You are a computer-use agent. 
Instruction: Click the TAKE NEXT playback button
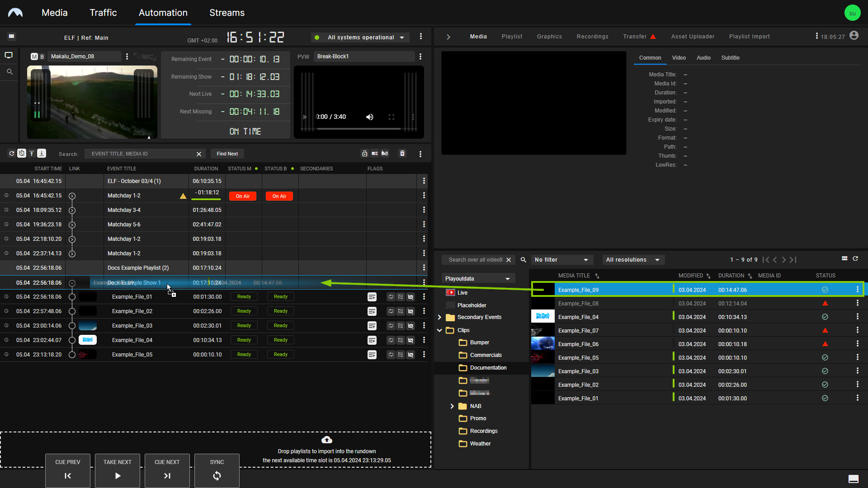point(118,469)
